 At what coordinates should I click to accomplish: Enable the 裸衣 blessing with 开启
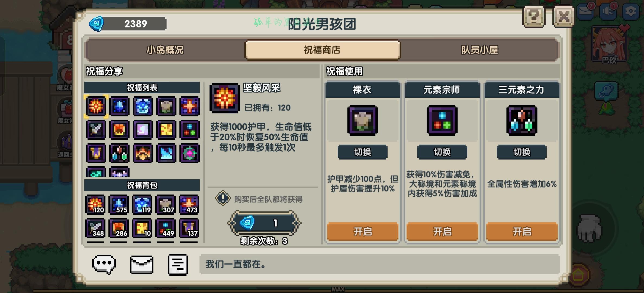tap(363, 231)
